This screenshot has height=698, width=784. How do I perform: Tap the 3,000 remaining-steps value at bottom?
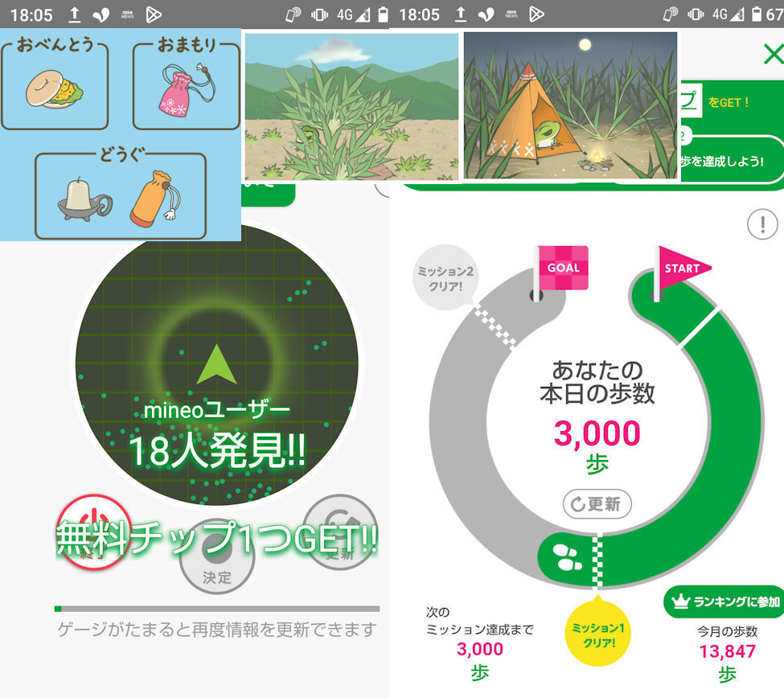coord(479,648)
